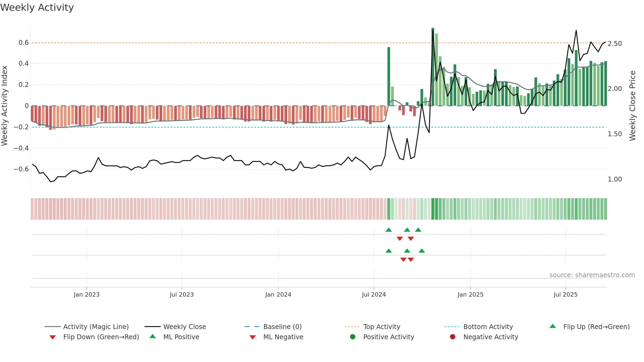
Task: Toggle the ML Negative legend entry
Action: (x=276, y=337)
